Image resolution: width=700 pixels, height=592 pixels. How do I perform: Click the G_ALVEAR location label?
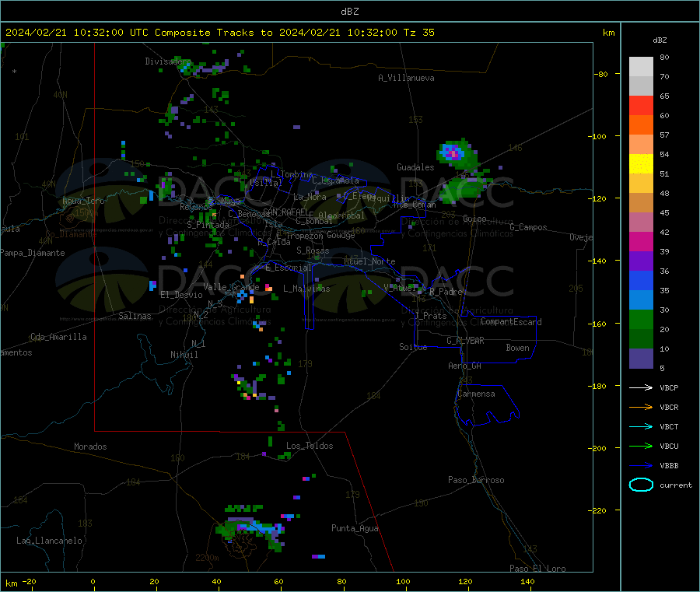[x=465, y=341]
